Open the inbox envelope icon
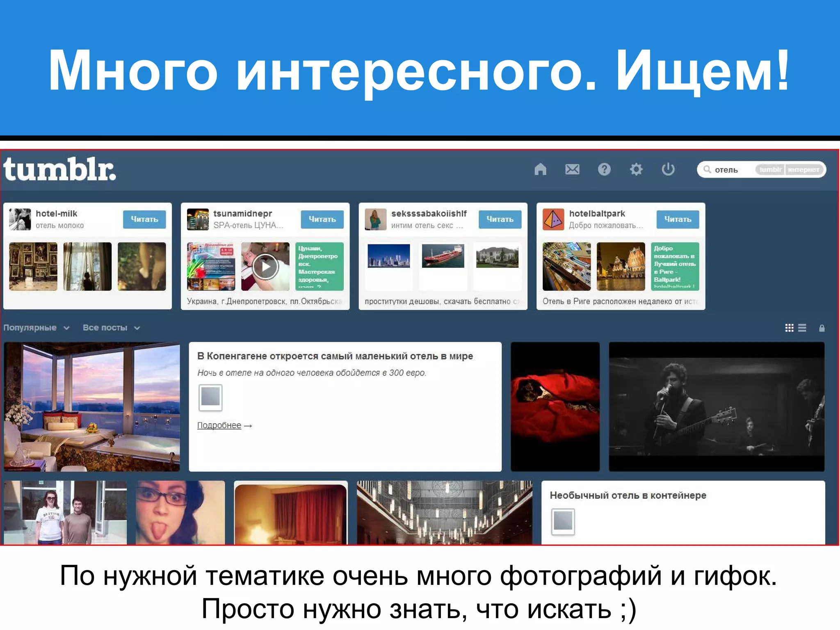 [x=572, y=169]
